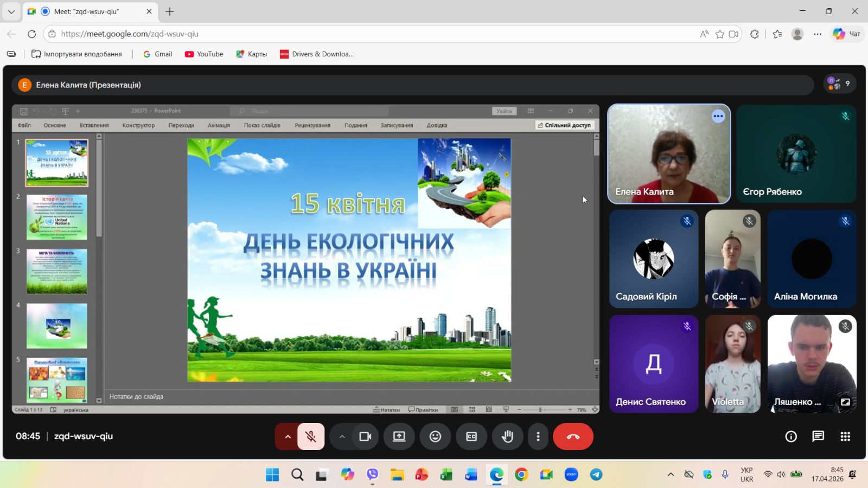Expand video settings arrow beside camera
The image size is (868, 488).
[342, 436]
